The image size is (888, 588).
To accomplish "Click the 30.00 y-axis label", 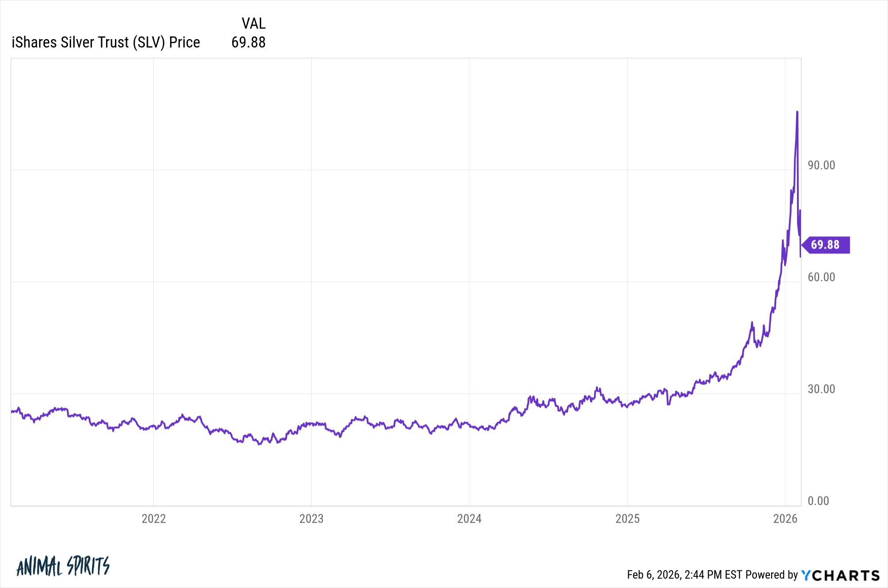I will tap(821, 389).
